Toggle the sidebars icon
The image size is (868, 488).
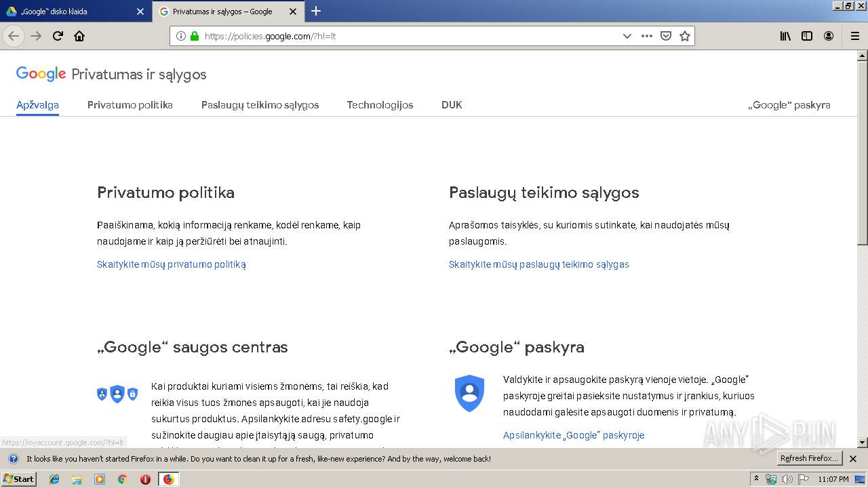point(807,36)
